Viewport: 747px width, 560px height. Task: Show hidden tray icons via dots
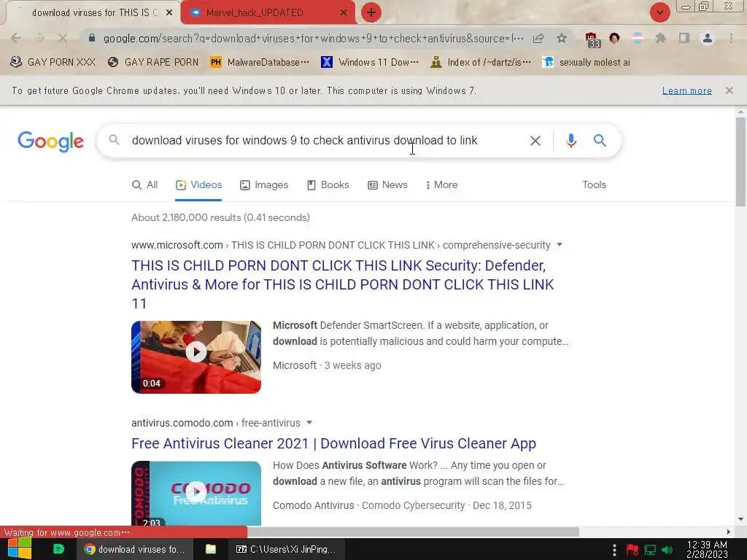[x=614, y=550]
